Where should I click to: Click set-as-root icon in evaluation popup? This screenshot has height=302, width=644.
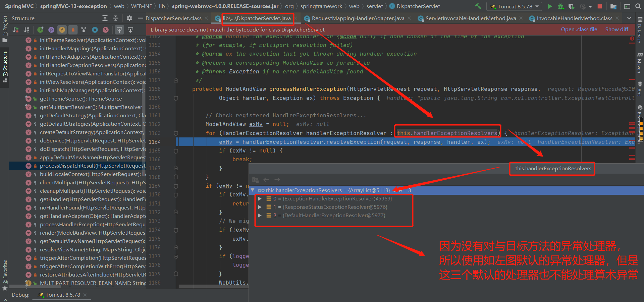tap(255, 180)
